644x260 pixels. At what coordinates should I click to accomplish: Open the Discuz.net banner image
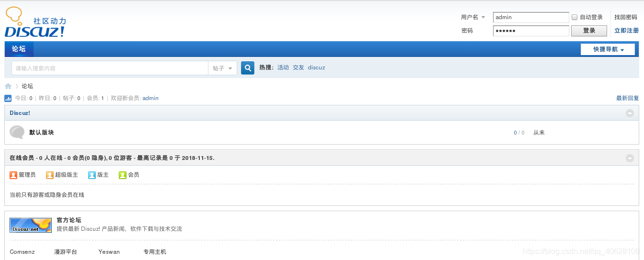tap(31, 225)
